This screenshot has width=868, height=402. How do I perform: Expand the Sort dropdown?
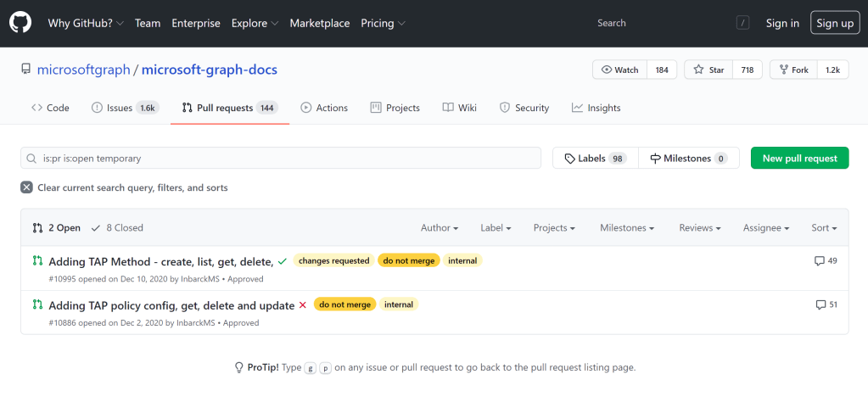[x=824, y=227]
